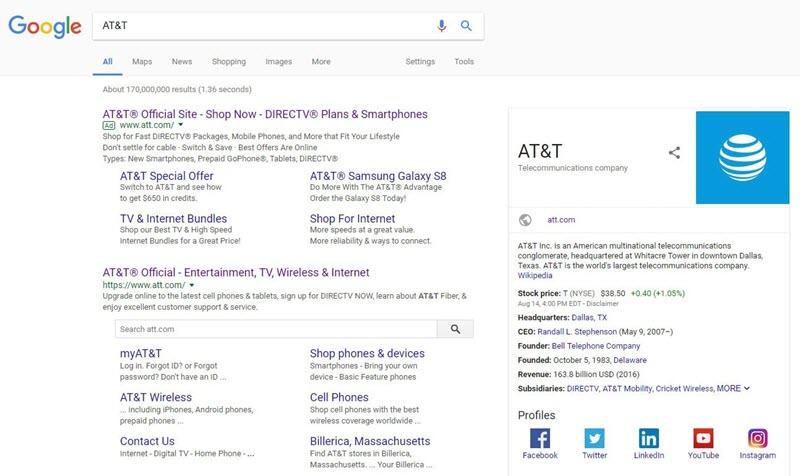
Task: Click the www.att.com/ ad URL
Action: pos(146,125)
